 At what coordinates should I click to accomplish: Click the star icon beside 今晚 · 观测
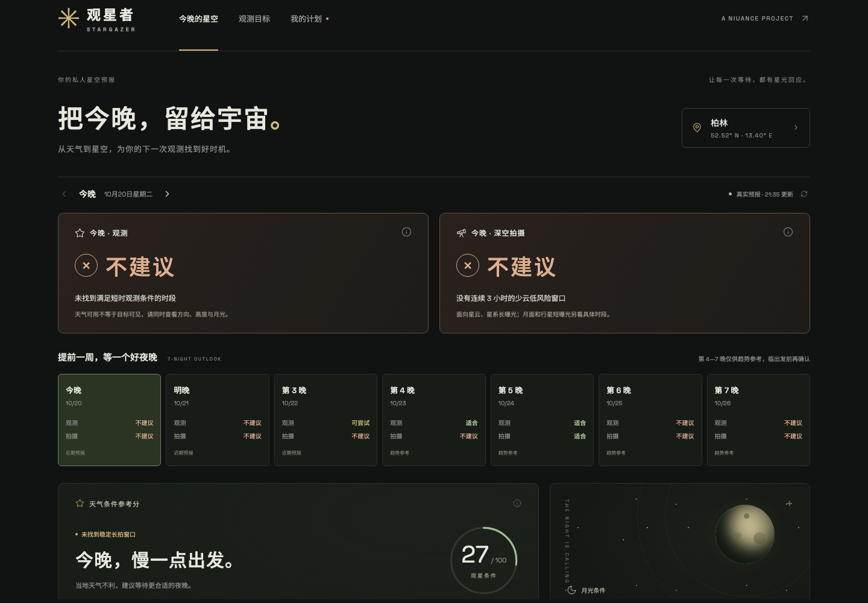[80, 233]
